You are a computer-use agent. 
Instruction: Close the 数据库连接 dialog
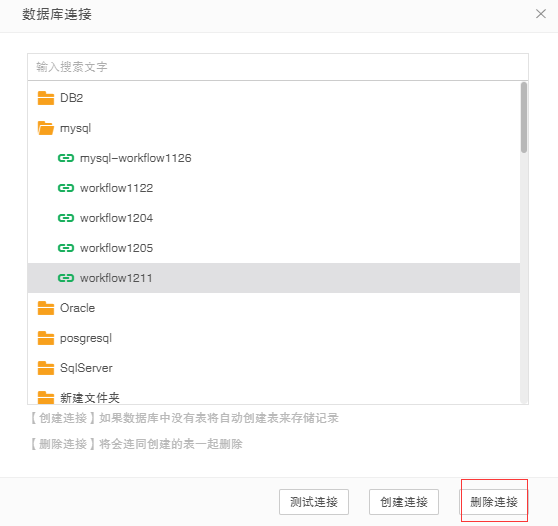[541, 14]
